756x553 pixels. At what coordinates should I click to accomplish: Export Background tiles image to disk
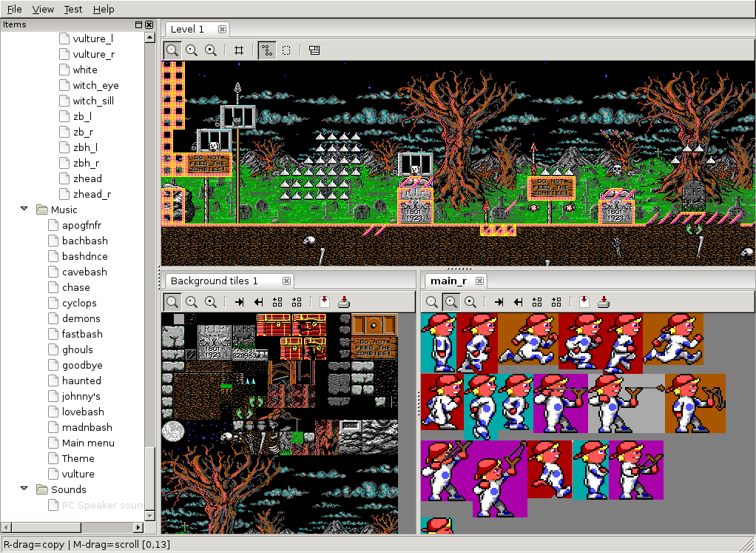pos(344,302)
